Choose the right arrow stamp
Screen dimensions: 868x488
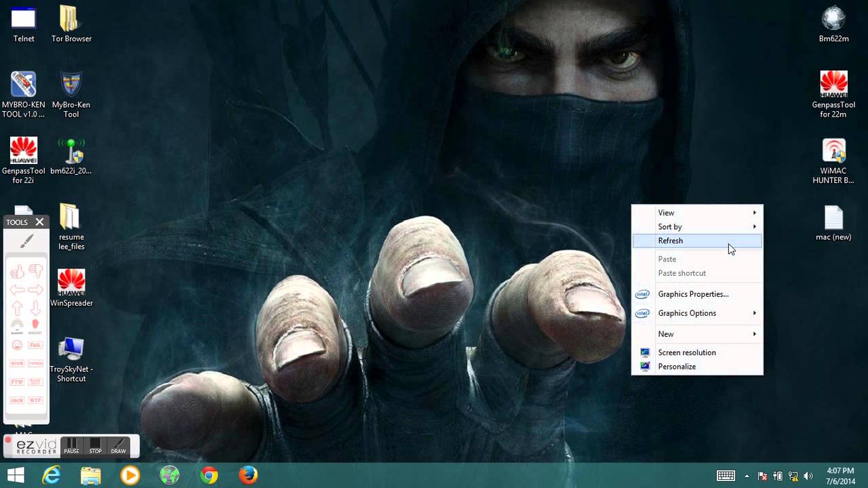[35, 289]
